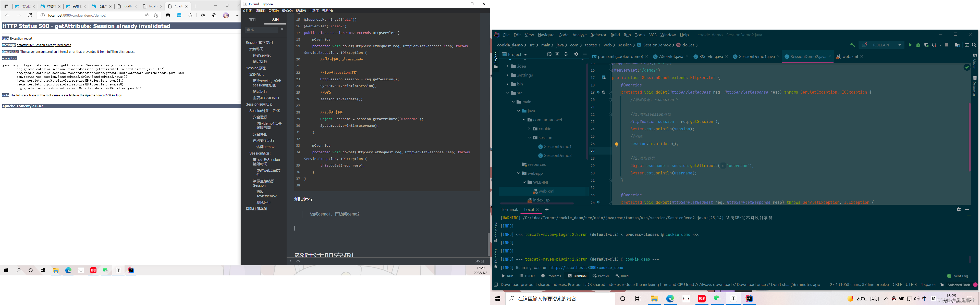Start debugging with the bug icon
This screenshot has height=305, width=980.
coord(918,45)
